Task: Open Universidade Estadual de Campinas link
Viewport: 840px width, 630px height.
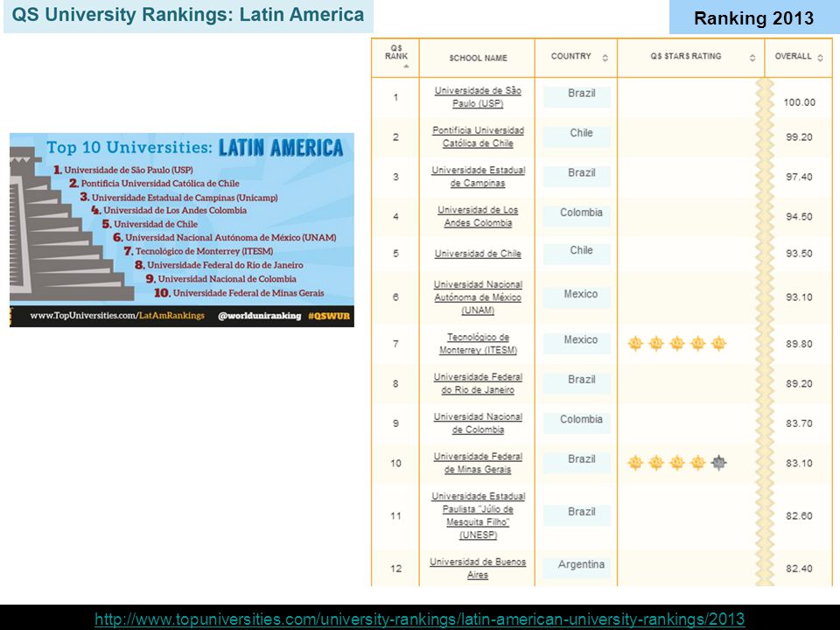Action: 478,176
